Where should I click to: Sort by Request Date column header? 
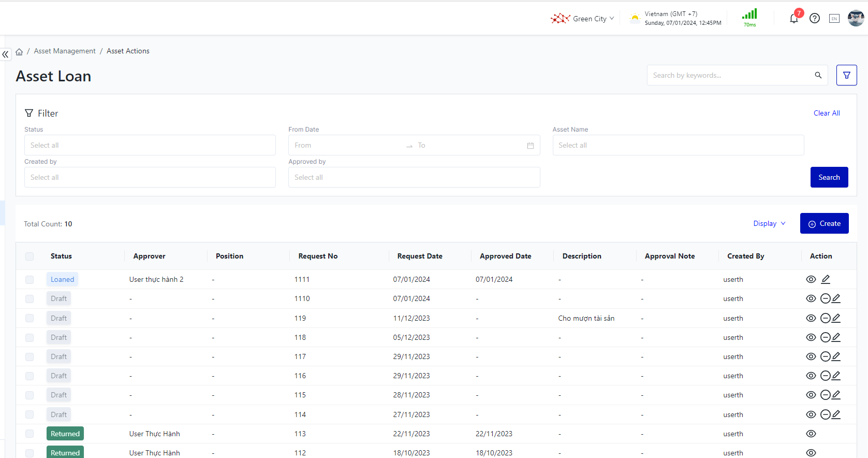[419, 256]
